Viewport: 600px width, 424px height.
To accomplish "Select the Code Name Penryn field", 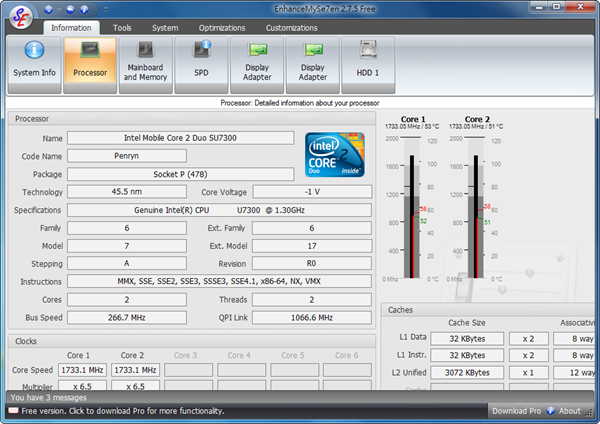I will [127, 156].
